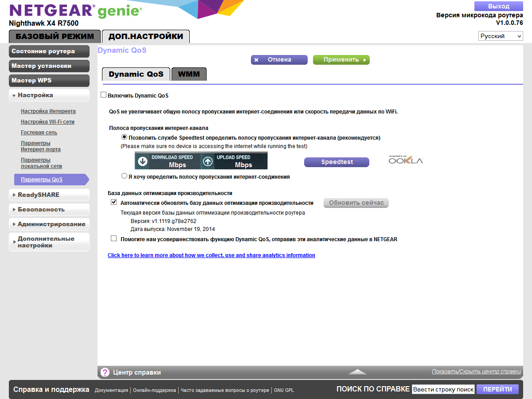The width and height of the screenshot is (532, 399).
Task: Select the Speedtest bandwidth detection radio option
Action: click(125, 137)
